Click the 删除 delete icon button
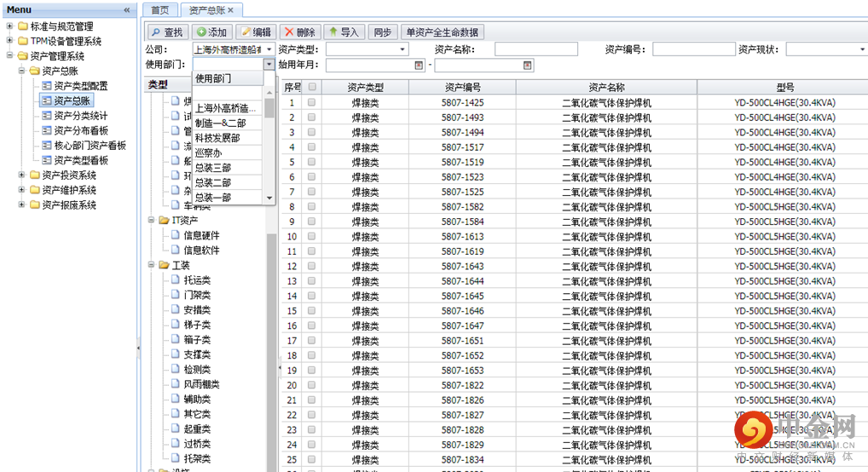The height and width of the screenshot is (472, 868). click(290, 32)
